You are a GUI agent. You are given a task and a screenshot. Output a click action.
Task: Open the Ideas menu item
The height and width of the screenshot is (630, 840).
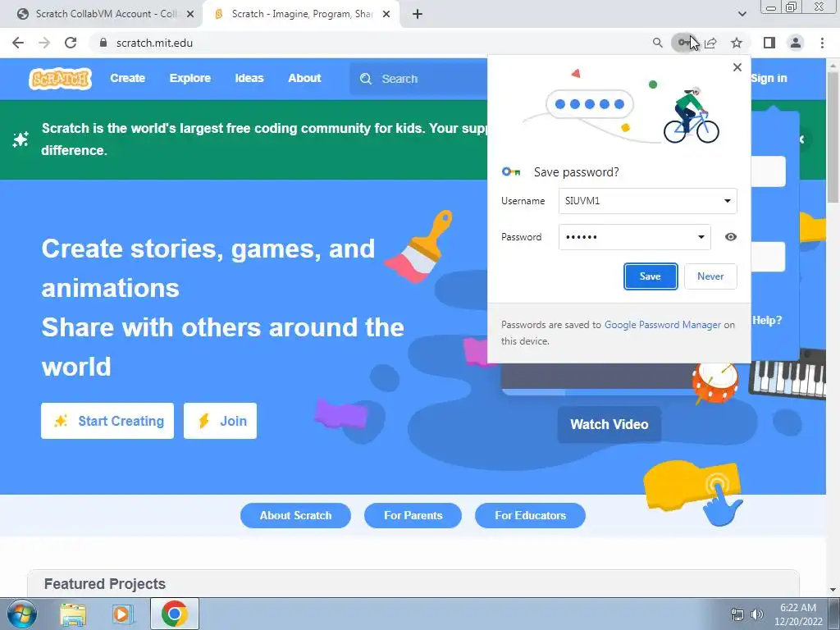pos(249,78)
